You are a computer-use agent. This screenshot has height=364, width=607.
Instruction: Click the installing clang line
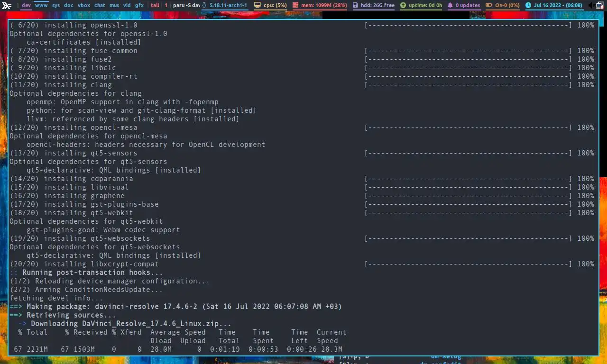click(61, 85)
